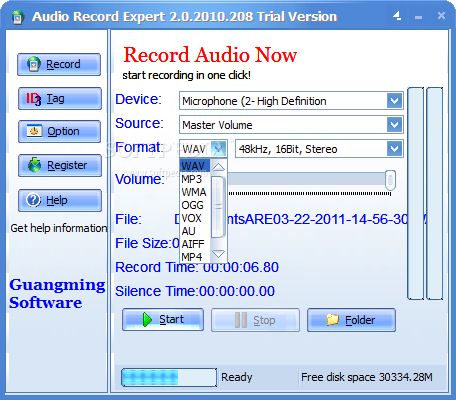Select VOX in the format list
456x400 pixels.
(195, 218)
